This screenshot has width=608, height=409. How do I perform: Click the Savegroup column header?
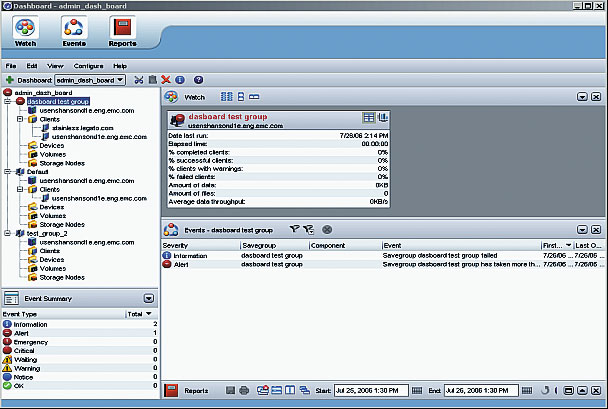[275, 245]
